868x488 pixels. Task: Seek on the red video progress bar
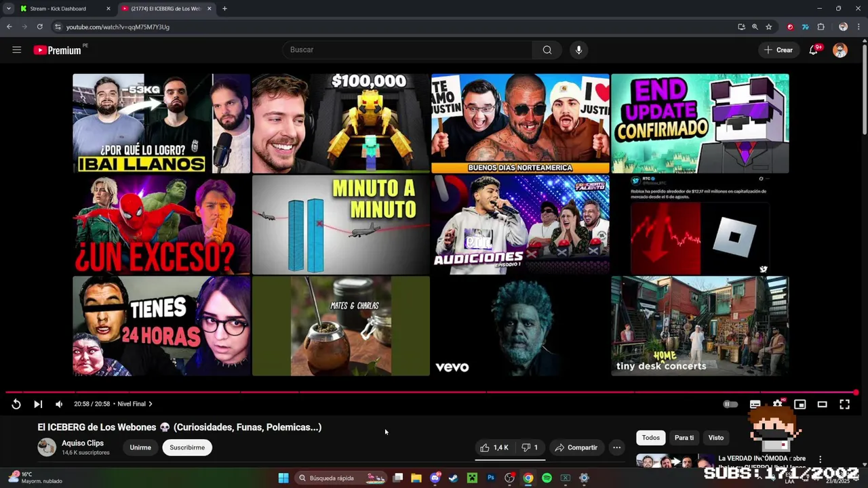click(431, 392)
